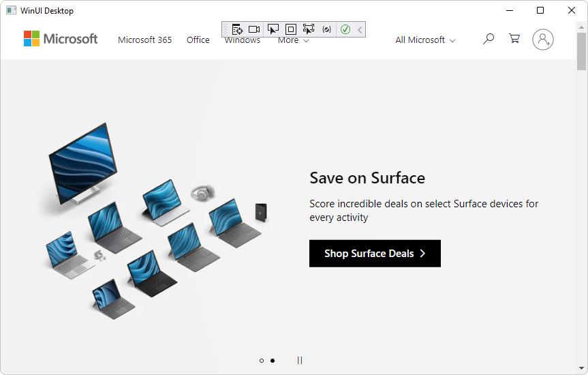Go to the Office nav item
Viewport: 588px width, 375px height.
[x=198, y=40]
